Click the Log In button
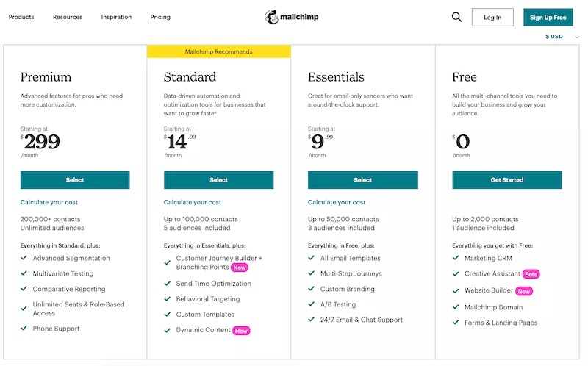Viewport: 588px width, 366px height. pyautogui.click(x=492, y=17)
